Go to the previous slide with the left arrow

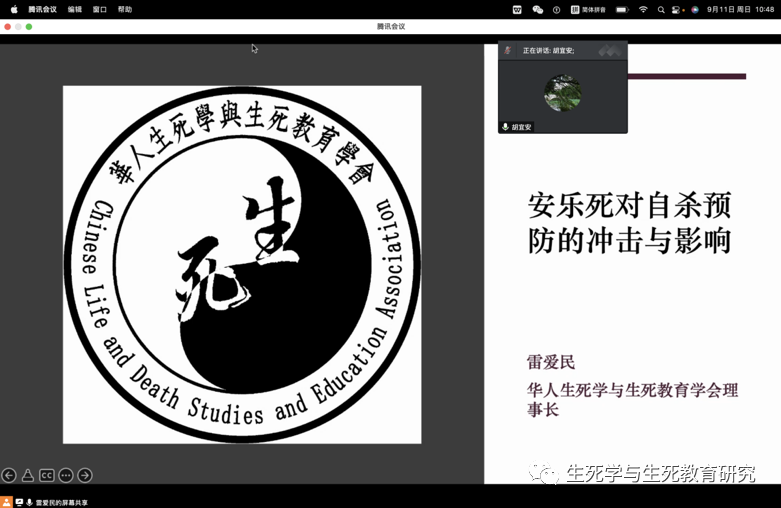pos(9,476)
